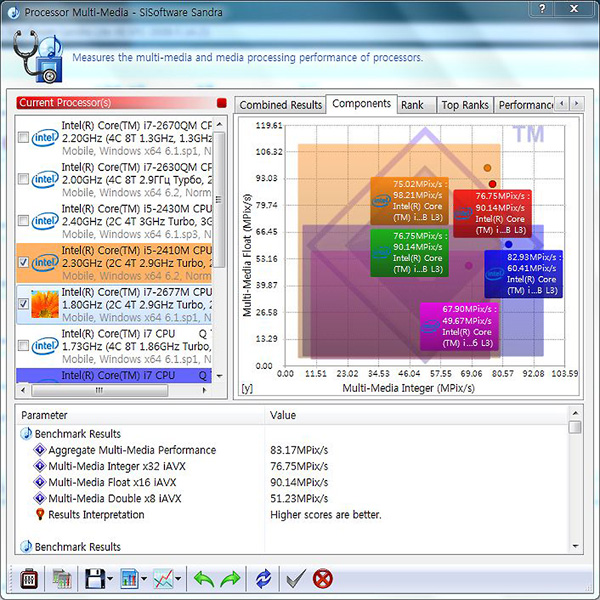Click the stethoscope multimedia icon in the header
This screenshot has width=600, height=600.
point(38,57)
